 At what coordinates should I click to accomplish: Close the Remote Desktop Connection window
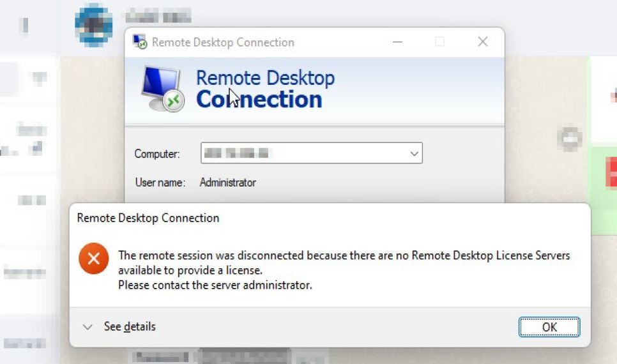tap(483, 42)
